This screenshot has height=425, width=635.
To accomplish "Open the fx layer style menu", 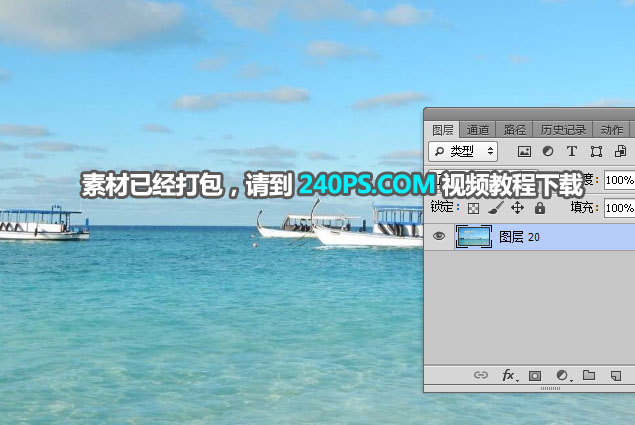I will coord(508,376).
